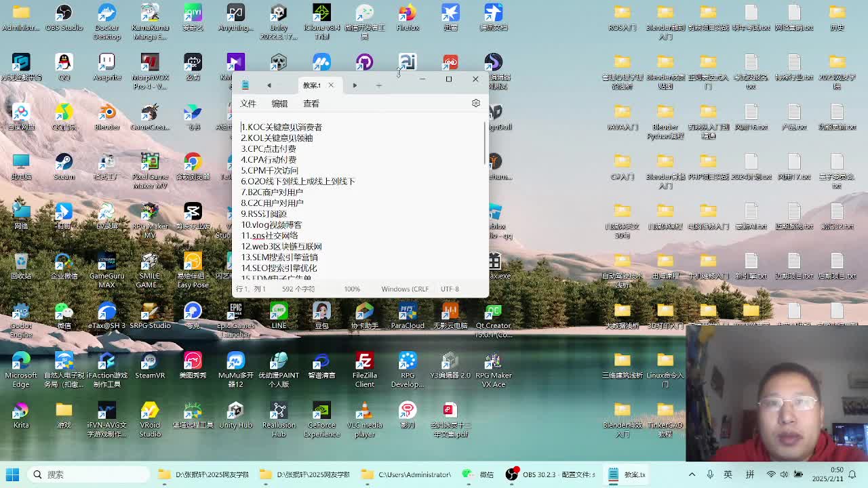Open Notepad settings gear
The image size is (868, 488).
[476, 104]
